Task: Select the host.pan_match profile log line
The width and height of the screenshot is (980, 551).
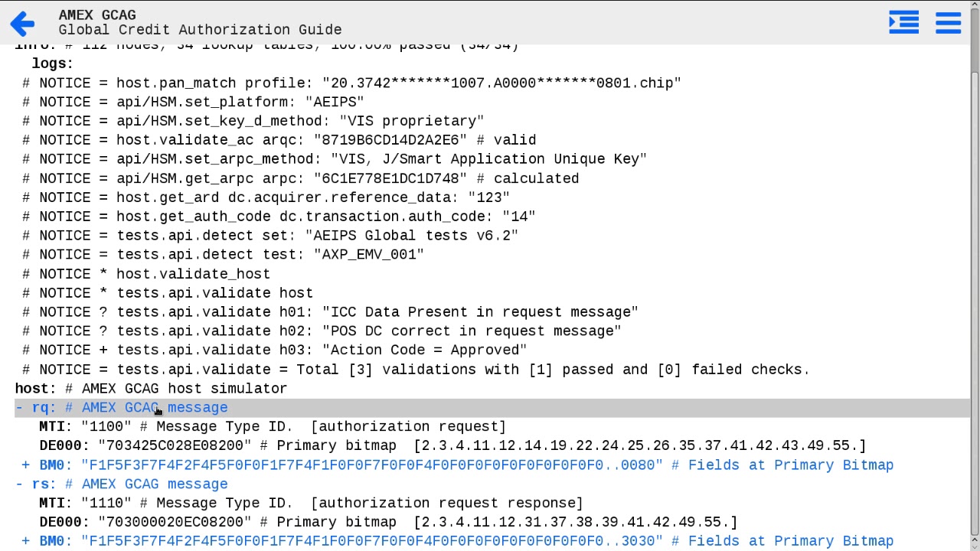Action: [x=351, y=83]
